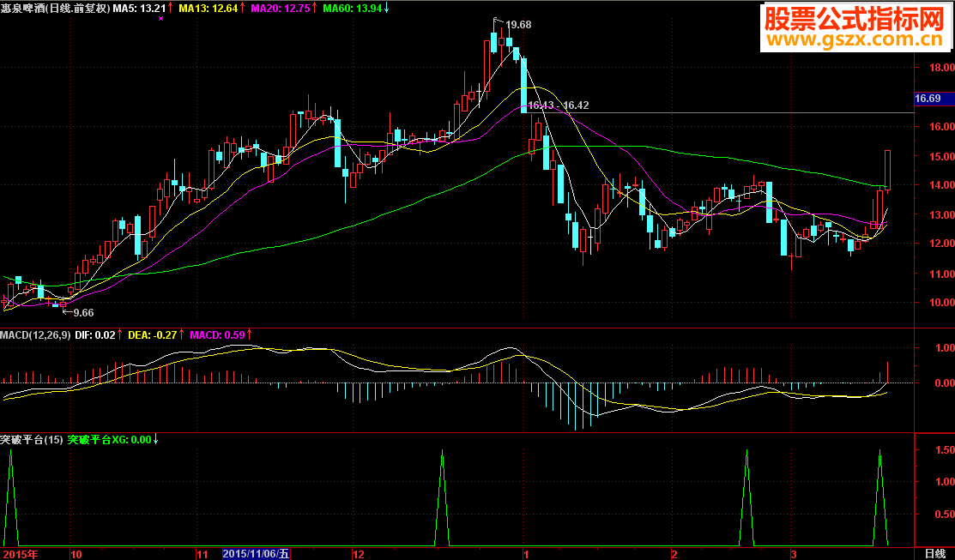The image size is (955, 560).
Task: Click the small magenta x marker under the title
Action: coord(160,19)
